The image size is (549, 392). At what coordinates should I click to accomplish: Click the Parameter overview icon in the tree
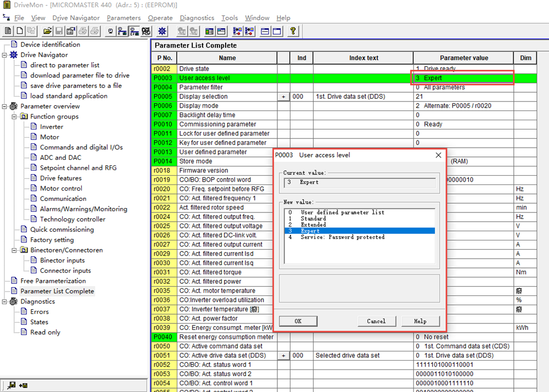pos(13,107)
